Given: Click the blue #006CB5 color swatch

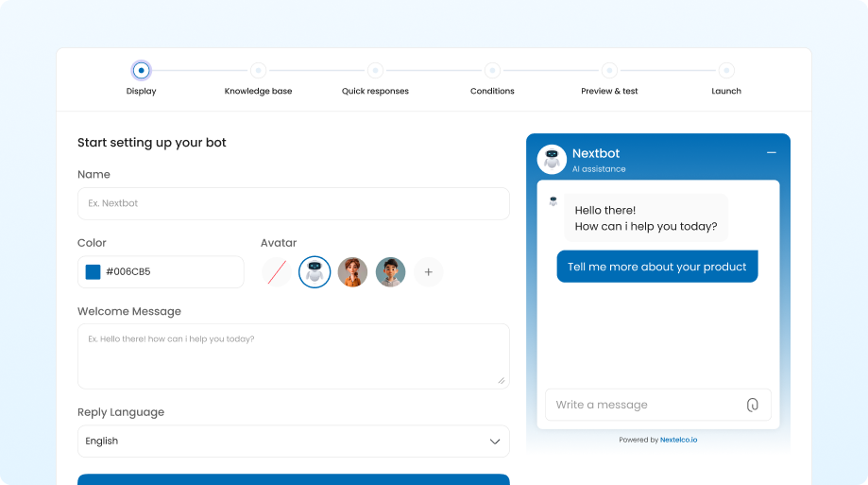Looking at the screenshot, I should (x=93, y=272).
